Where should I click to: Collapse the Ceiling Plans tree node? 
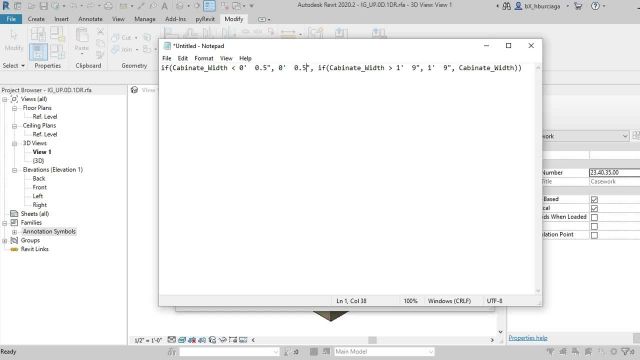[14, 126]
